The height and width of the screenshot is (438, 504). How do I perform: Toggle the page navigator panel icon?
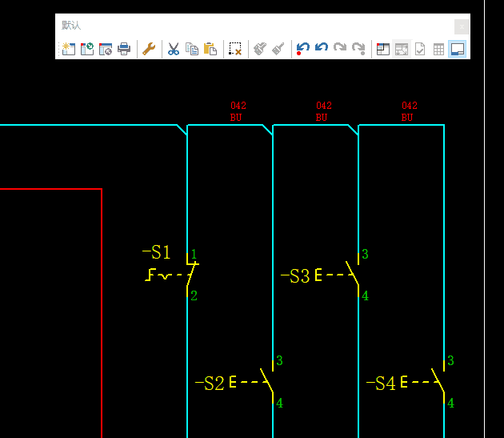383,49
